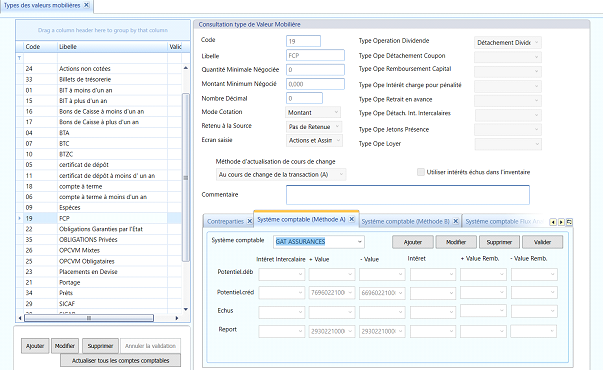
Task: Switch to the Système comptable (Méthode A) tab
Action: pos(301,219)
